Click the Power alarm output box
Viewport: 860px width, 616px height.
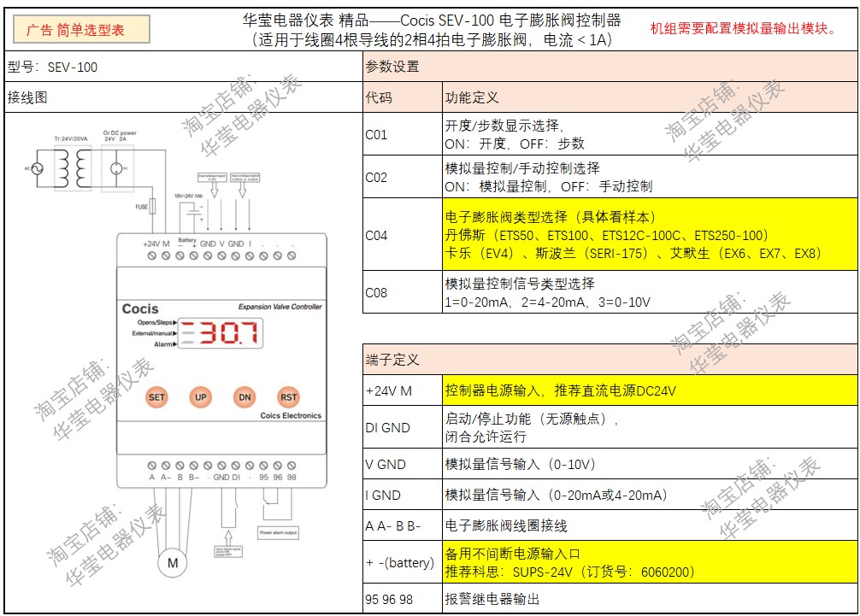[x=278, y=532]
